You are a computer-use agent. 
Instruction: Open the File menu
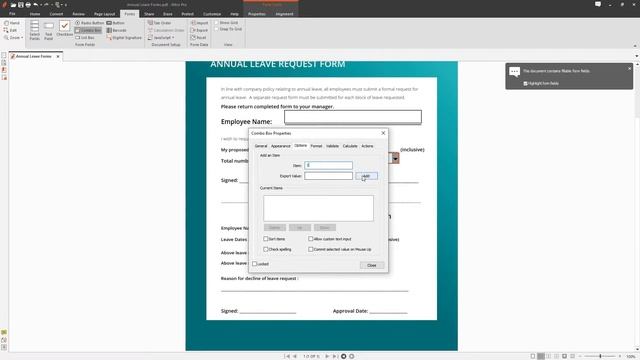12,14
